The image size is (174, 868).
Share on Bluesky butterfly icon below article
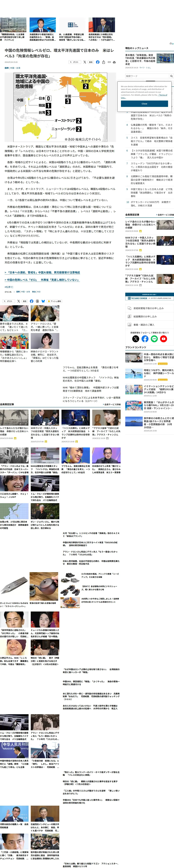(x=43, y=301)
